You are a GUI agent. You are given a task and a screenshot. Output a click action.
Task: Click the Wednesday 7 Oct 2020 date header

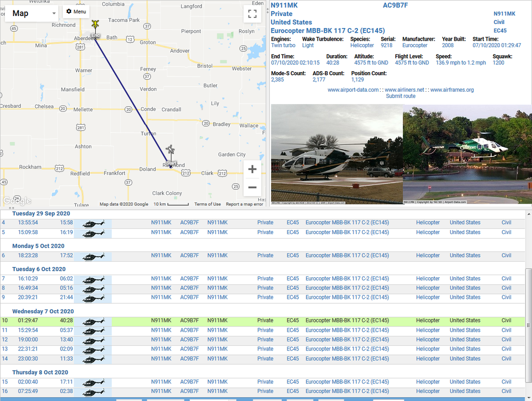coord(43,311)
